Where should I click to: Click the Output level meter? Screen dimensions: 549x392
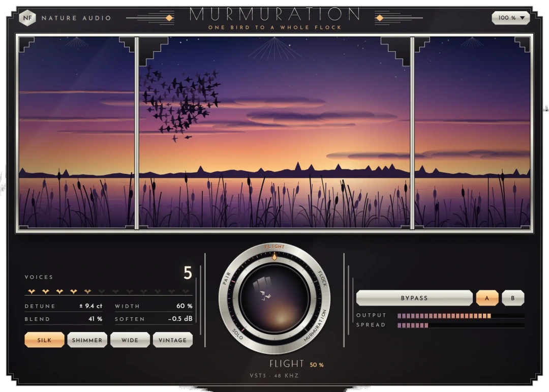pyautogui.click(x=461, y=316)
